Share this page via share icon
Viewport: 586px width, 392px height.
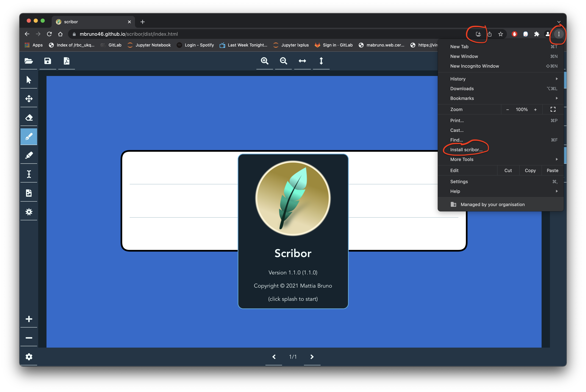click(490, 34)
